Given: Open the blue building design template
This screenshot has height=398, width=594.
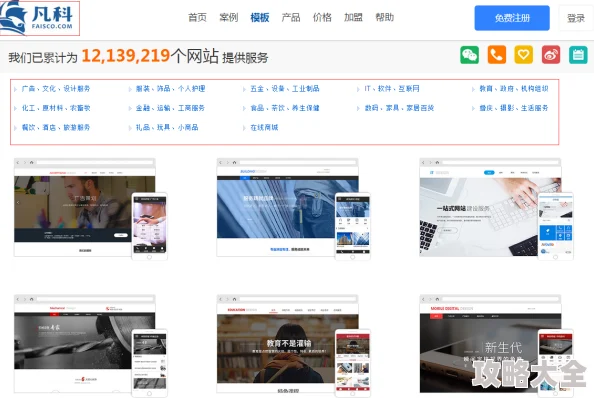Looking at the screenshot, I should coord(293,209).
